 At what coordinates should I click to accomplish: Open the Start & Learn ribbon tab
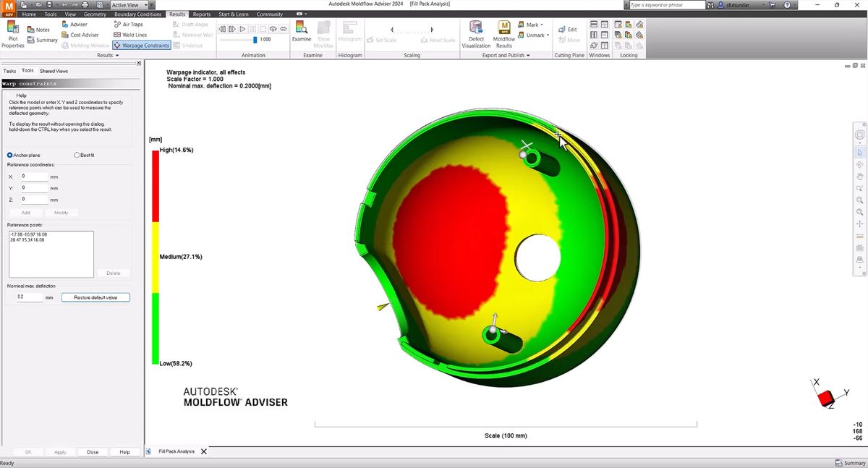point(233,14)
